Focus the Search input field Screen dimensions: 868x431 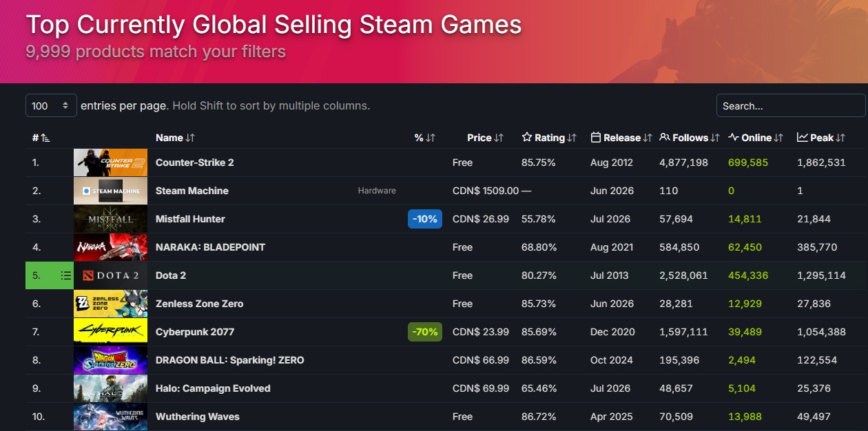coord(791,106)
